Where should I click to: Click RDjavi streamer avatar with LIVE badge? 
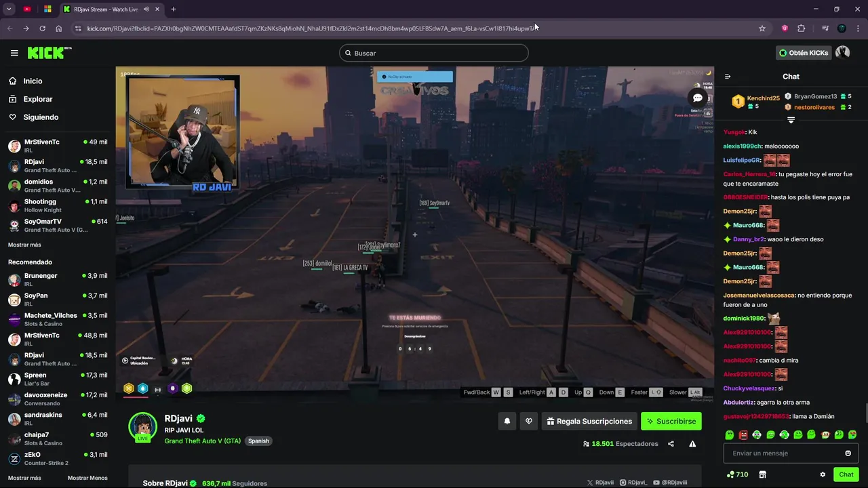point(143,426)
